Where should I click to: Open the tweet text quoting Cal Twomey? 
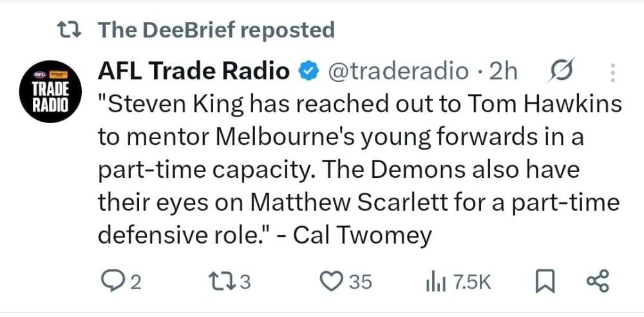[357, 169]
